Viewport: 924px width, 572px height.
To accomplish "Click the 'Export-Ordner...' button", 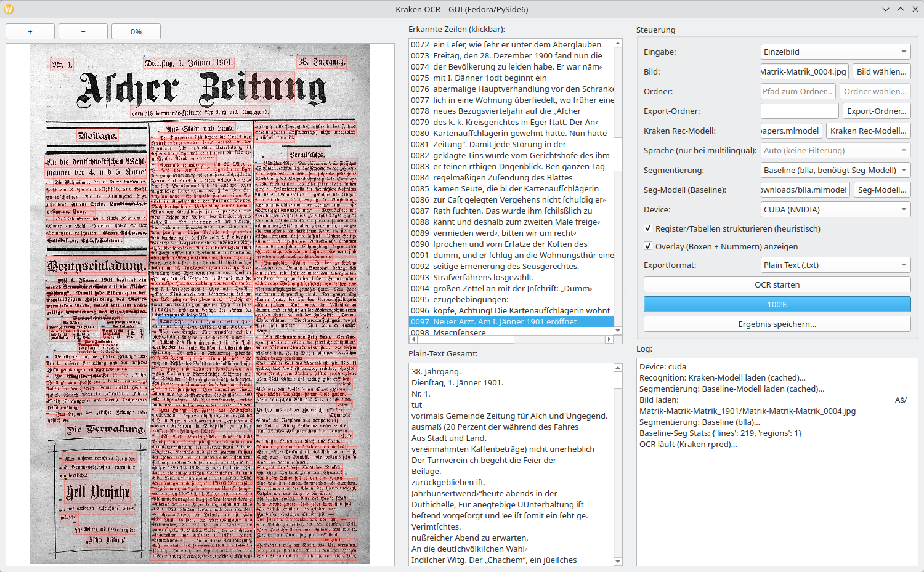I will pos(877,111).
